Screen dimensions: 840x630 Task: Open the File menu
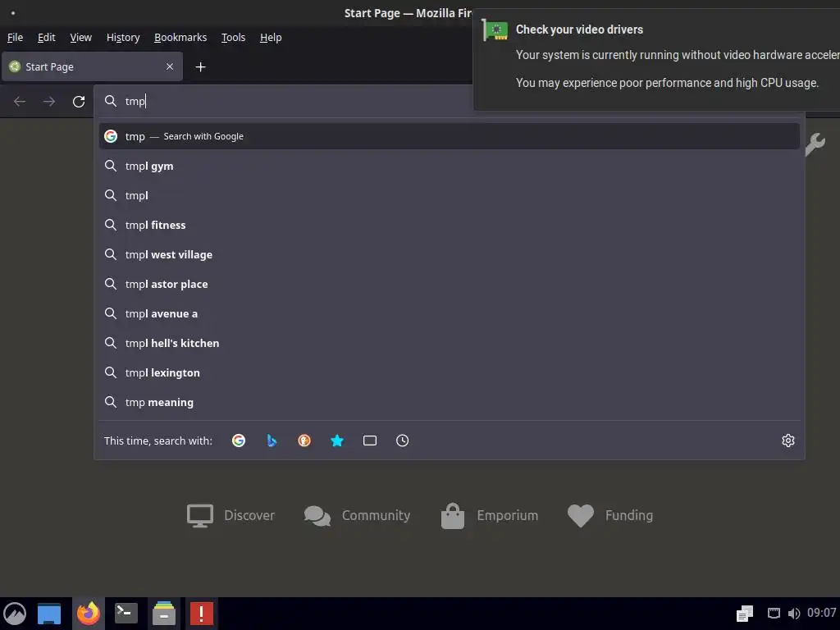(x=15, y=38)
